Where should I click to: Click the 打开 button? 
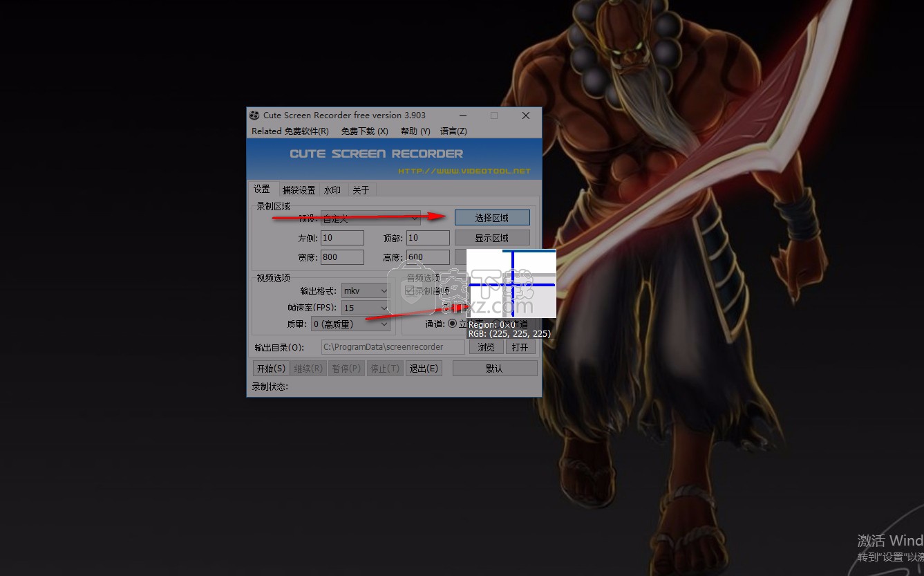[520, 347]
